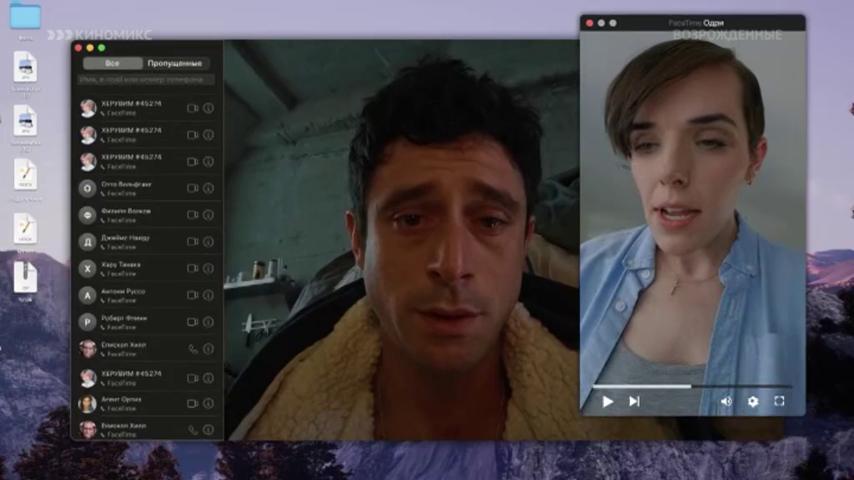Show info for contact with avatar letter Ф

point(208,215)
